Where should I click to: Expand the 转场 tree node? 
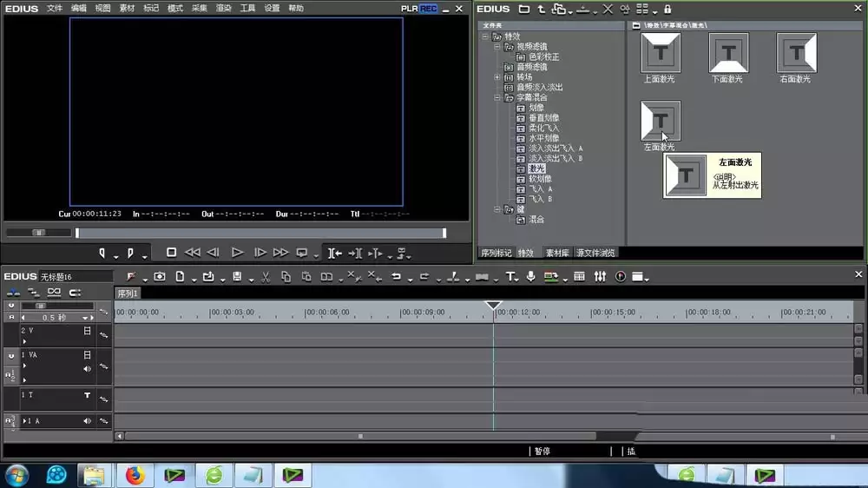click(x=497, y=77)
